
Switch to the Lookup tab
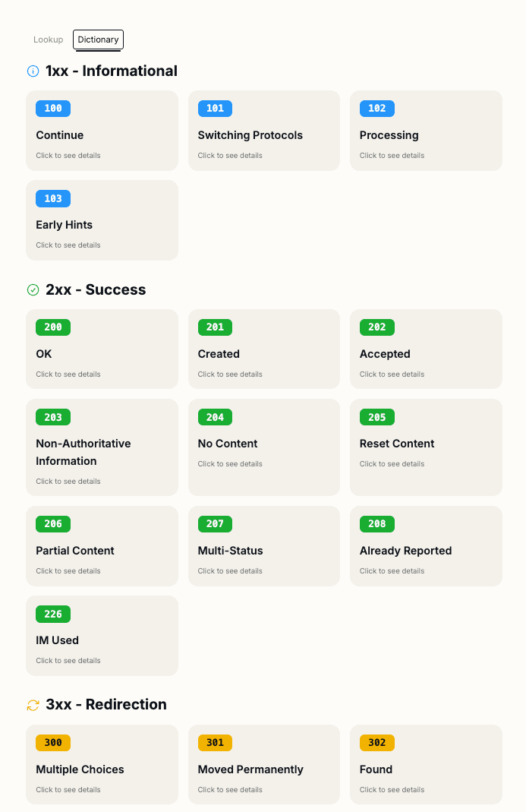tap(48, 39)
